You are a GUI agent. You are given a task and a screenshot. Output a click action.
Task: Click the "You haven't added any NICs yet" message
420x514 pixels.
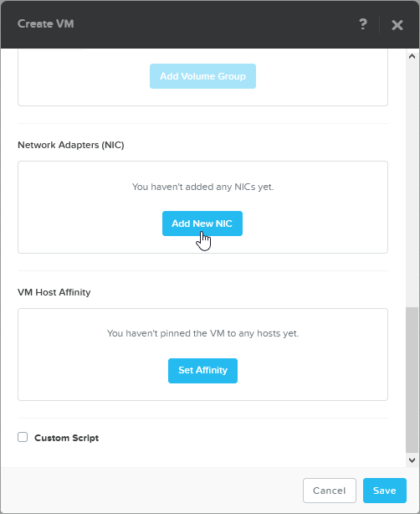[202, 187]
